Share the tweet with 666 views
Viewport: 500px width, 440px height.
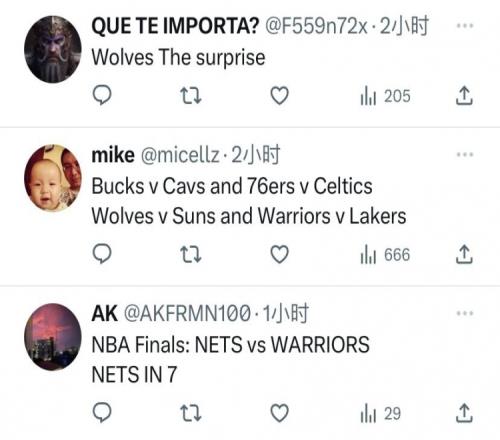click(x=464, y=255)
